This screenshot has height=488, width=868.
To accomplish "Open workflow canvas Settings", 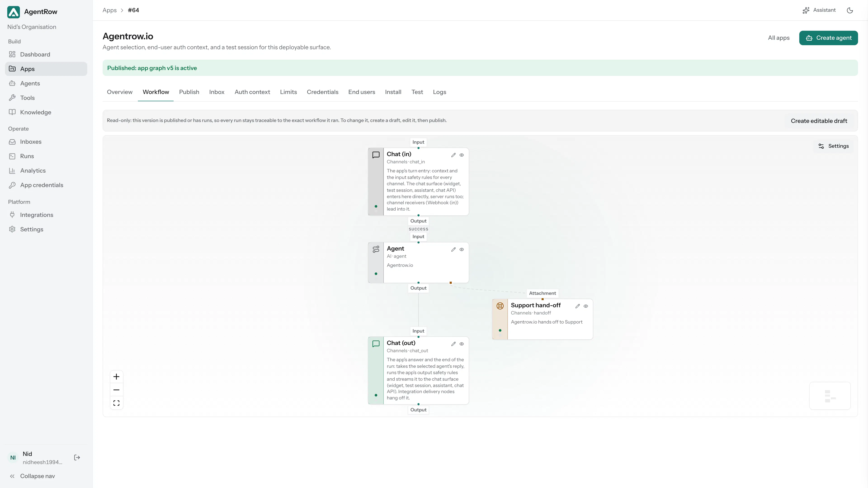I will pyautogui.click(x=834, y=146).
